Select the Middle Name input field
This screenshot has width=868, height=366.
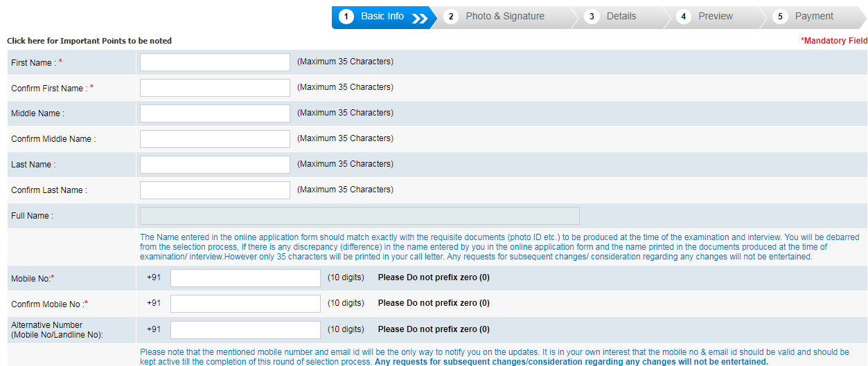coord(215,113)
